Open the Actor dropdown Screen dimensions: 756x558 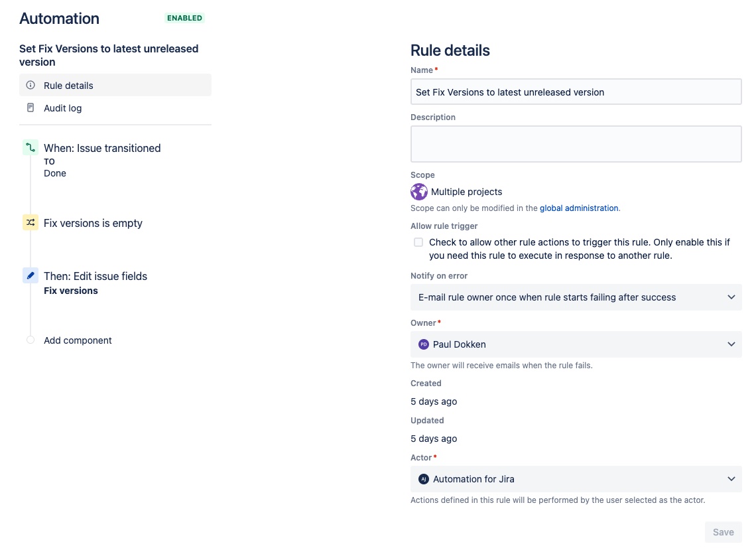(731, 478)
